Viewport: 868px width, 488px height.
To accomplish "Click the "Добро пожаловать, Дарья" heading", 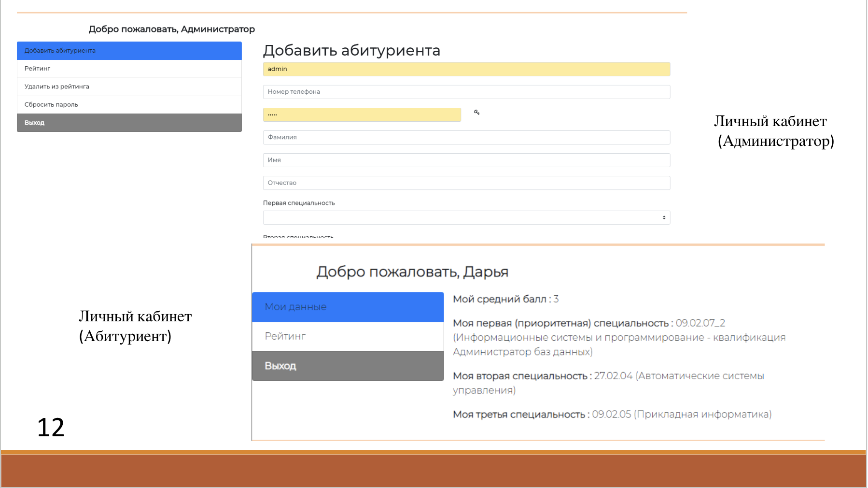I will (x=413, y=272).
